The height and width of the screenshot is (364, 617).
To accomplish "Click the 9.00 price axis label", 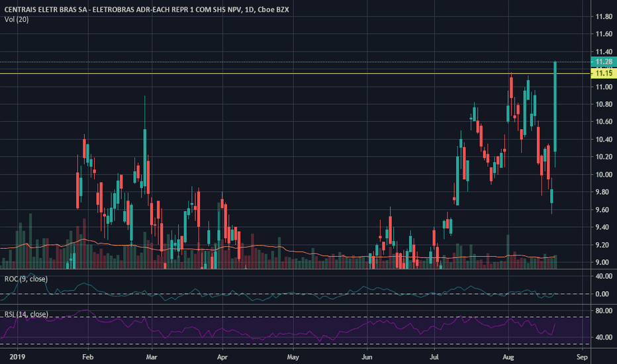I will coord(604,263).
